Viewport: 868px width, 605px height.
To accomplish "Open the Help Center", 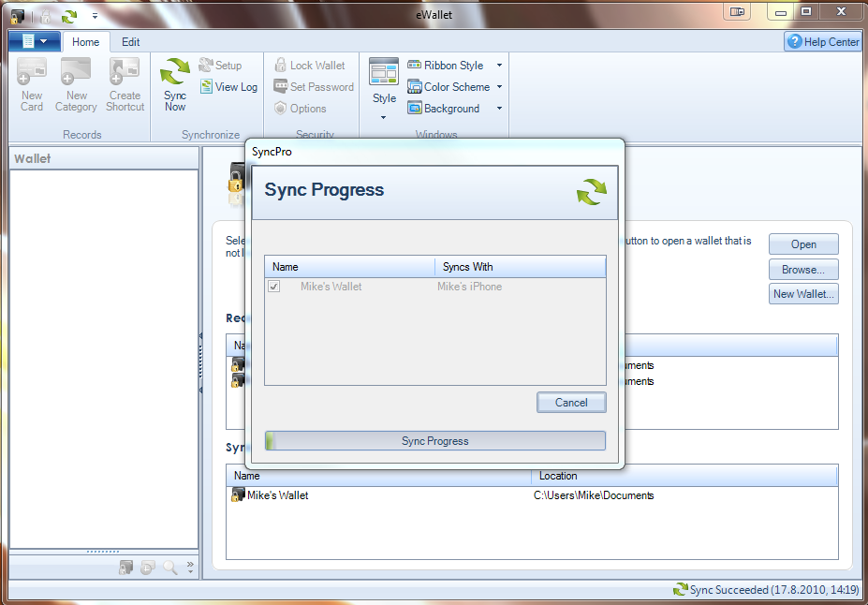I will tap(823, 41).
